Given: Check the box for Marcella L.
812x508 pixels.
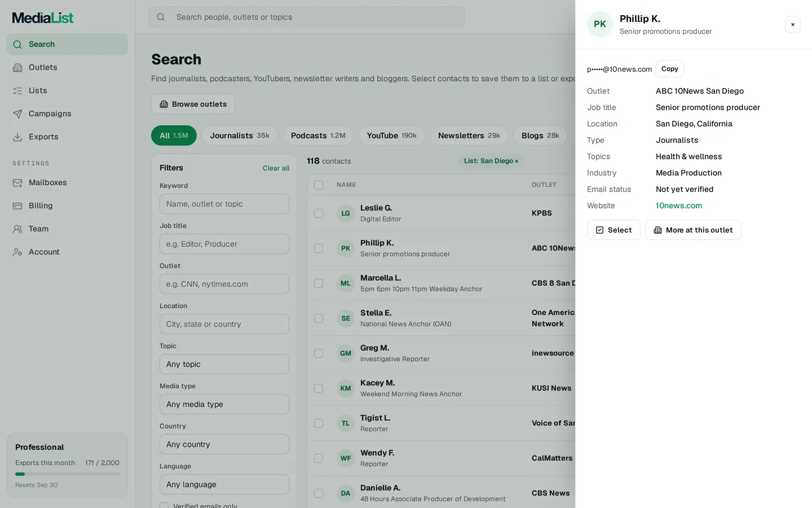Looking at the screenshot, I should tap(319, 283).
